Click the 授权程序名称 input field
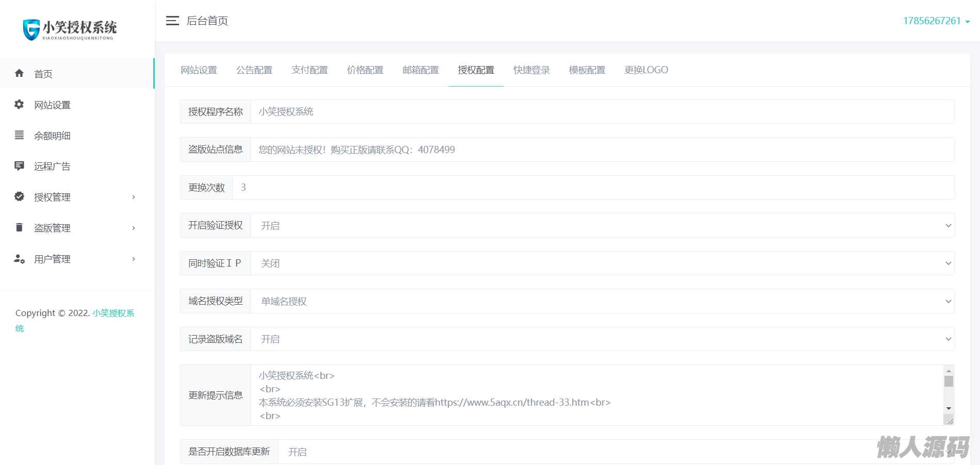The height and width of the screenshot is (465, 980). 602,112
